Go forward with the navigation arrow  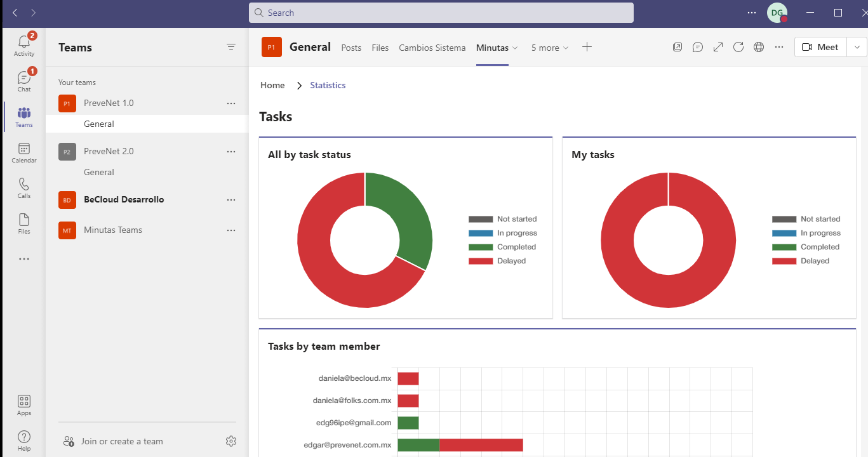(x=33, y=13)
